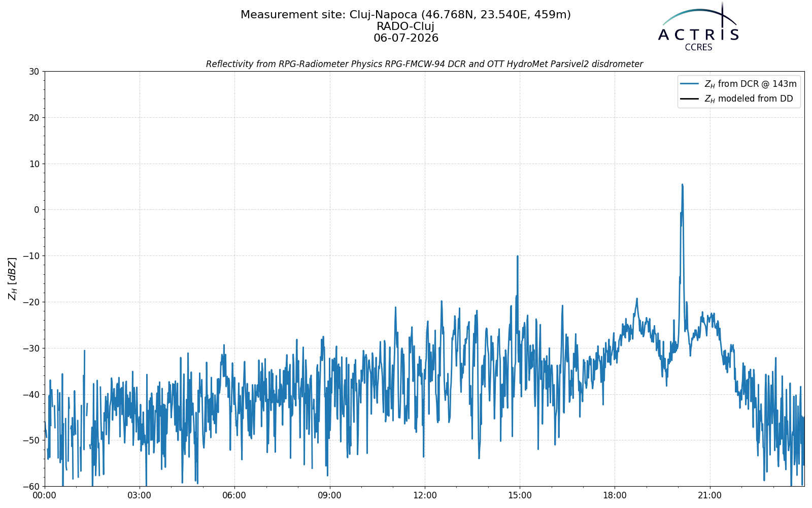Click x-axis time label '03:00'
This screenshot has height=508, width=812.
coord(140,496)
